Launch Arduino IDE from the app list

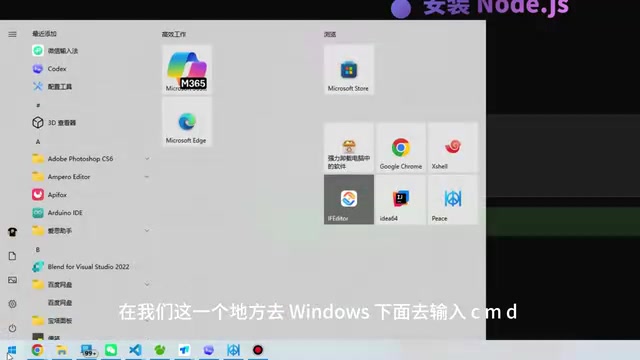click(x=91, y=213)
